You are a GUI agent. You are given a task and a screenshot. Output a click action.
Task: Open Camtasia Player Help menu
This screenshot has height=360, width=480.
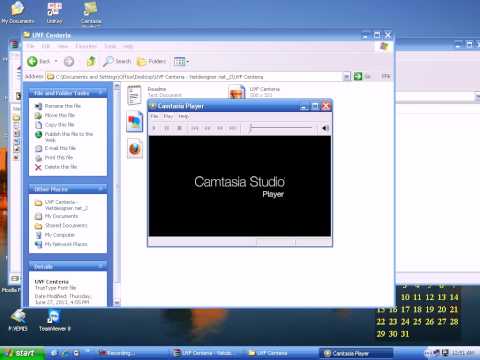(x=183, y=116)
